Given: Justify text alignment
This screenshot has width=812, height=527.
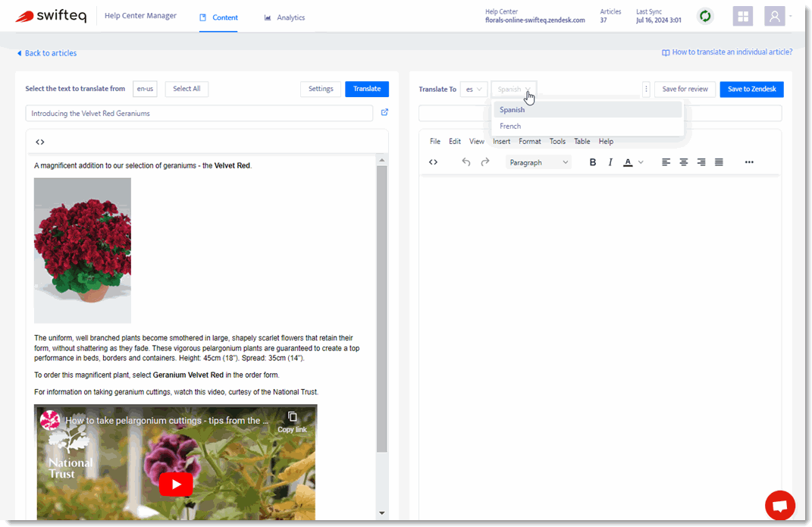Looking at the screenshot, I should [719, 162].
